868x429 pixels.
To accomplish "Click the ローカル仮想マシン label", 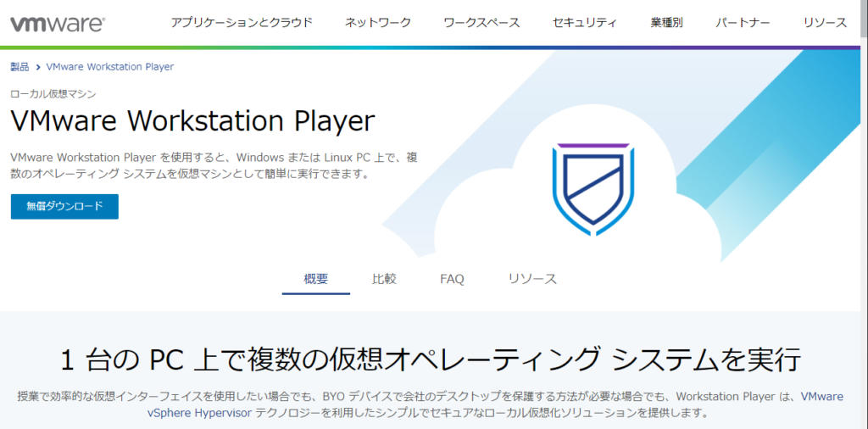I will [53, 94].
